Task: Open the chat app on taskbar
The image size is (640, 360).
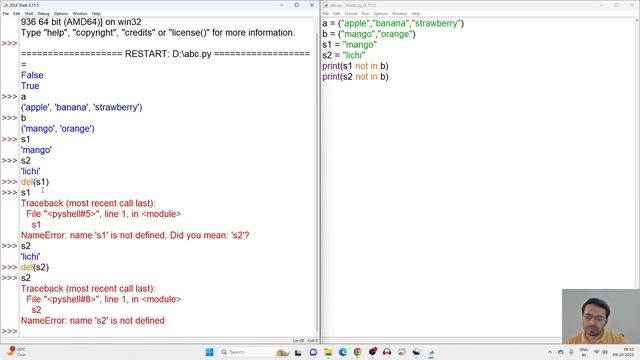Action: 313,352
